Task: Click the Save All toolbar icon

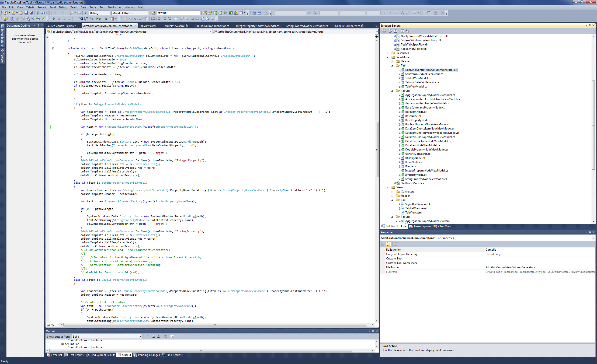Action: coord(31,13)
